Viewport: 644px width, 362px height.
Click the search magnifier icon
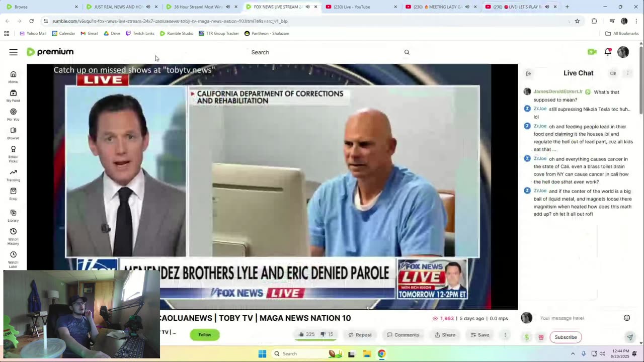[407, 52]
